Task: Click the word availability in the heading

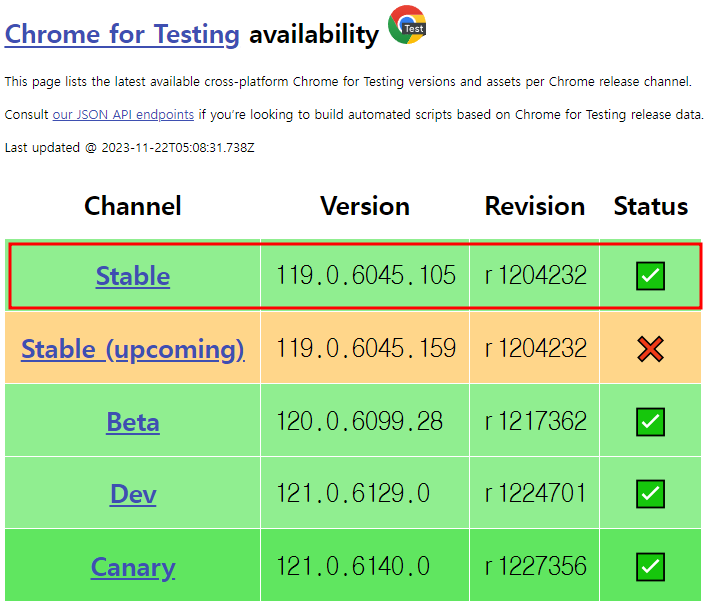Action: point(314,34)
